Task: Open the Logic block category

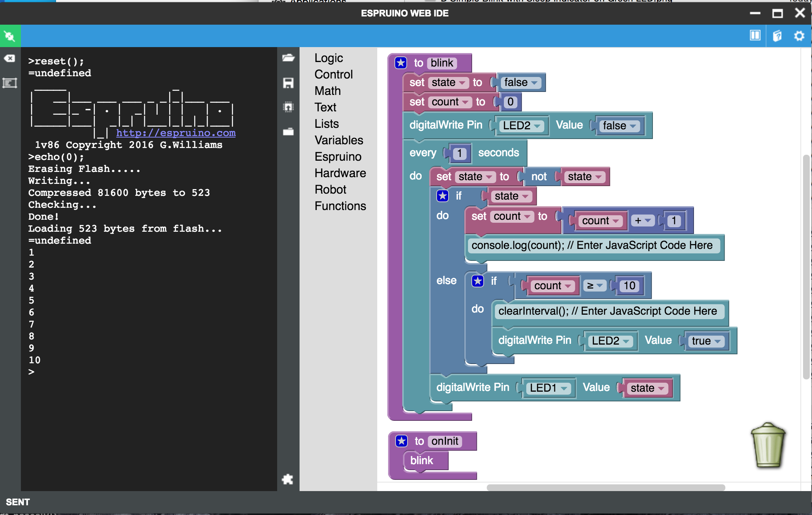Action: [x=329, y=58]
